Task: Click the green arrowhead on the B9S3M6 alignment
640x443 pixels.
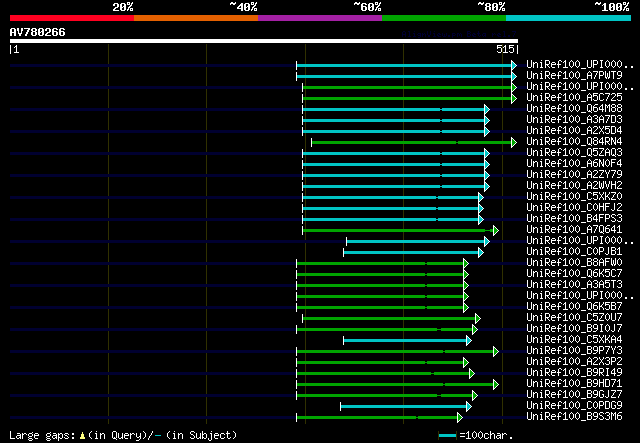Action: pos(460,418)
